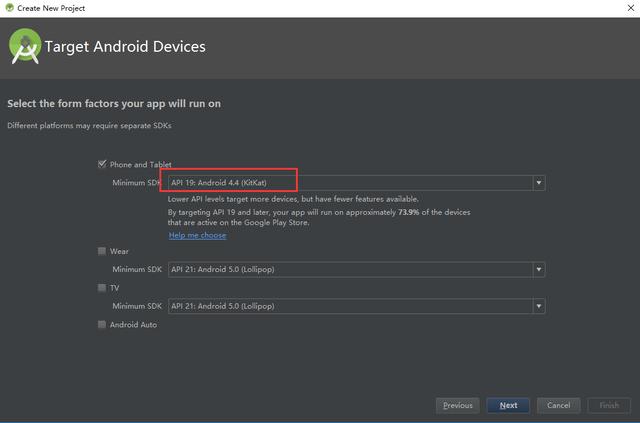Enable the TV form factor checkbox

102,288
